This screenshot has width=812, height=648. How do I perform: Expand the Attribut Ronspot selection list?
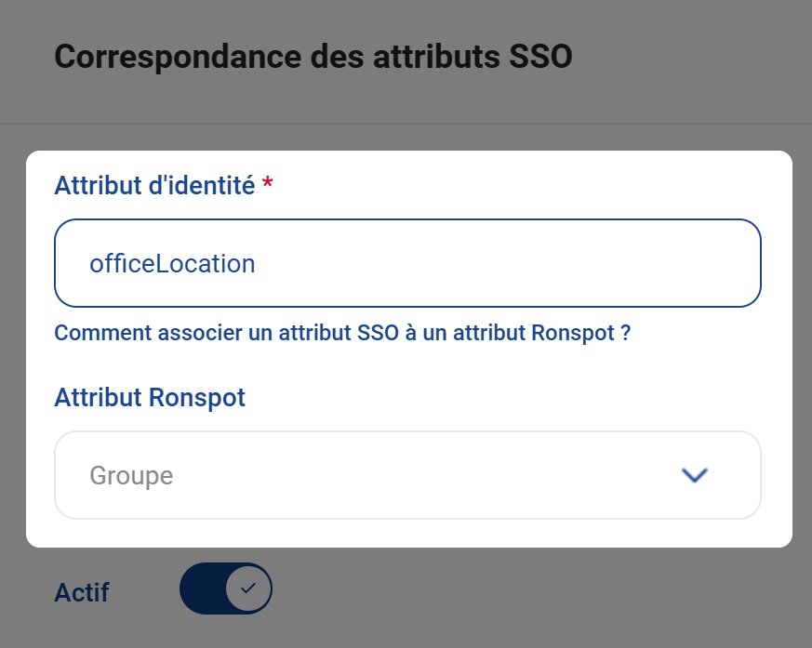point(408,475)
